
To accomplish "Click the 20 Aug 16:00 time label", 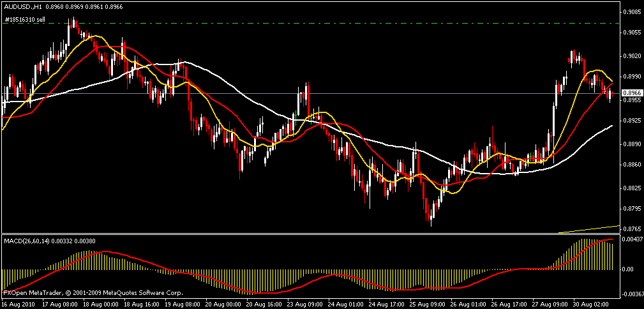I will (x=263, y=305).
